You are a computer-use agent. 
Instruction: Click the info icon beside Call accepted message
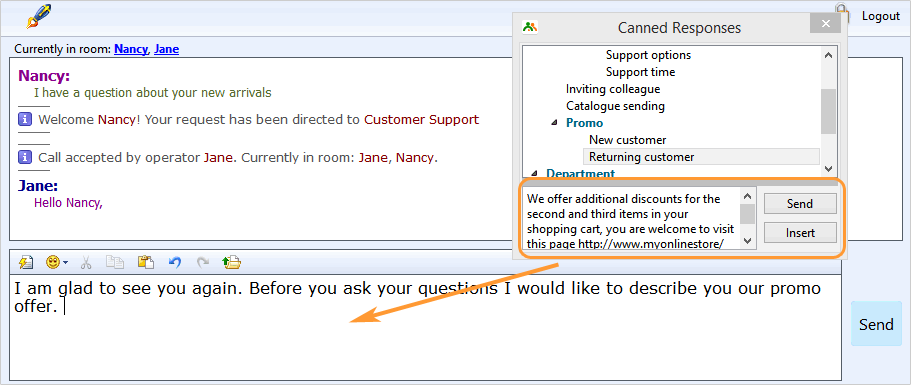pos(24,157)
